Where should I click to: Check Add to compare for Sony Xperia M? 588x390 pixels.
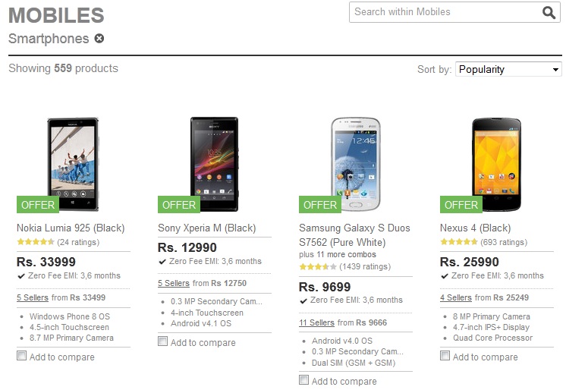point(163,341)
